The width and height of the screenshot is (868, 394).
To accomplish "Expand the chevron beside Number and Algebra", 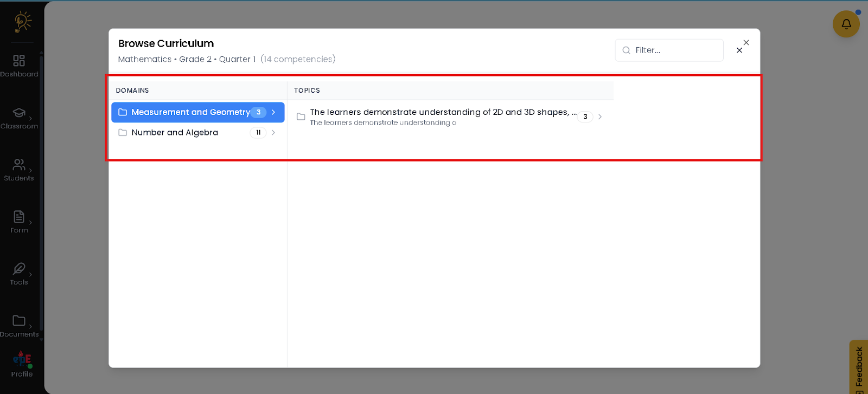I will [x=273, y=133].
